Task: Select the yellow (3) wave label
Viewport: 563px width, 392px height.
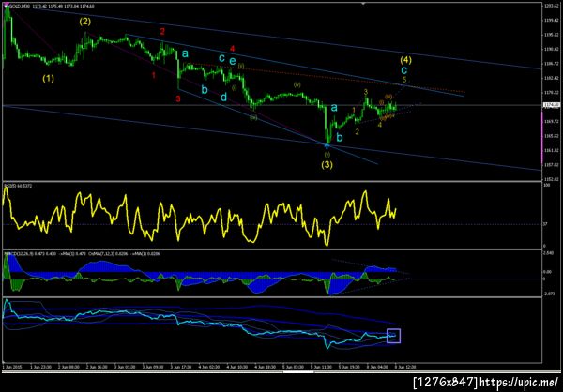Action: point(327,165)
